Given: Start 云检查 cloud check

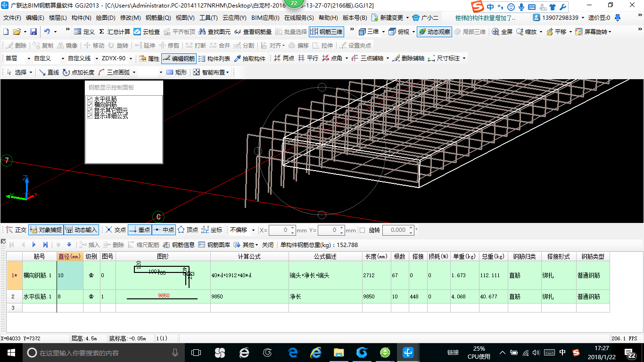Looking at the screenshot, I should [147, 32].
